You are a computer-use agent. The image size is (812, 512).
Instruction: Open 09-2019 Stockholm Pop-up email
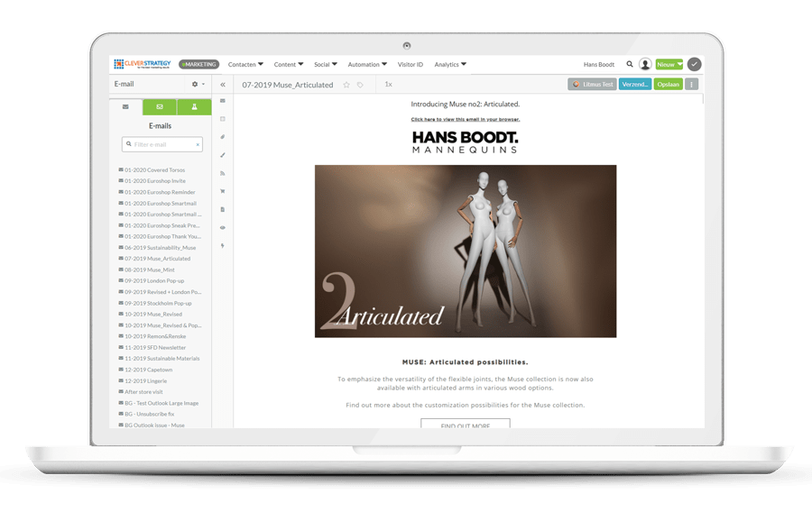157,304
